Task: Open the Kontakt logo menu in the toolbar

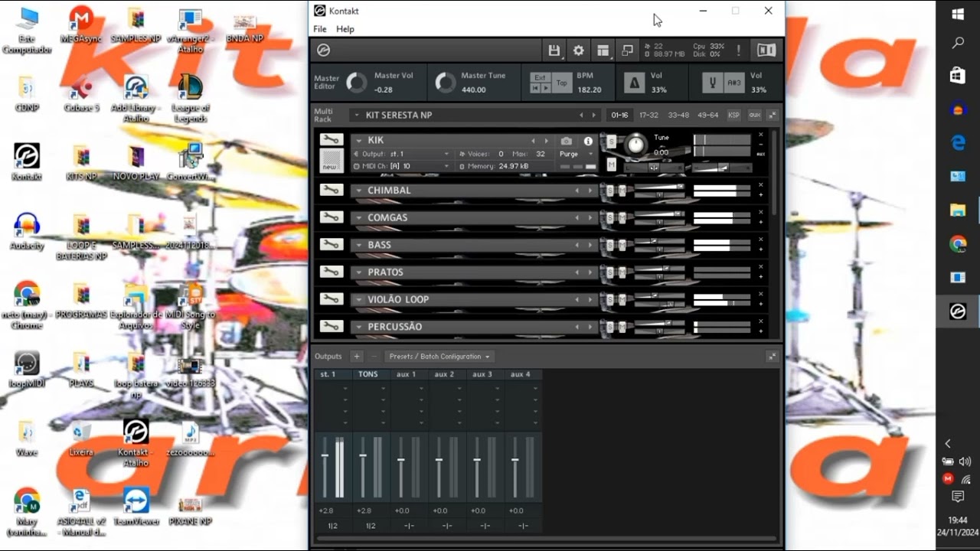Action: click(x=323, y=51)
